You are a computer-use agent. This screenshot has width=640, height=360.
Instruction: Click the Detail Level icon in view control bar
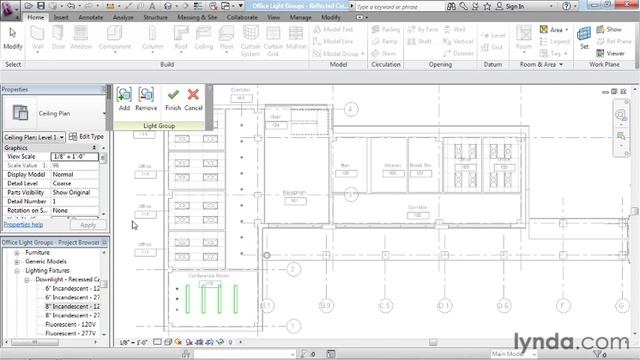coord(157,342)
